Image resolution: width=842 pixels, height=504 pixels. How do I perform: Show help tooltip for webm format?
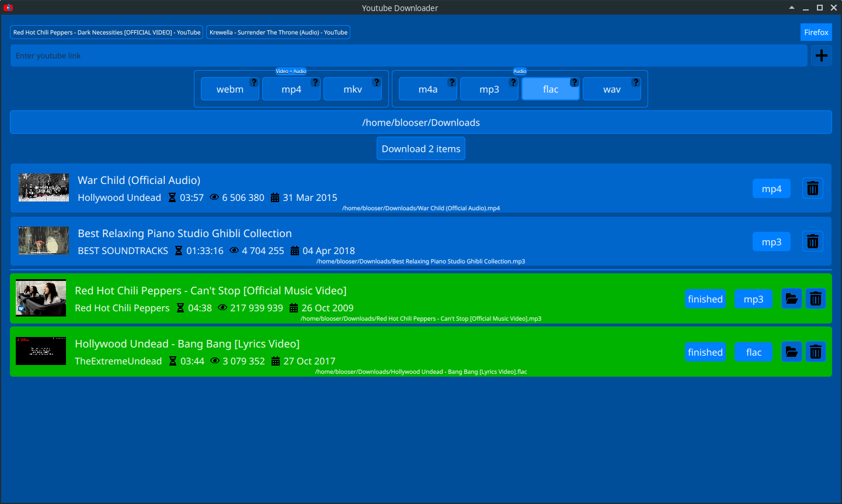point(254,82)
